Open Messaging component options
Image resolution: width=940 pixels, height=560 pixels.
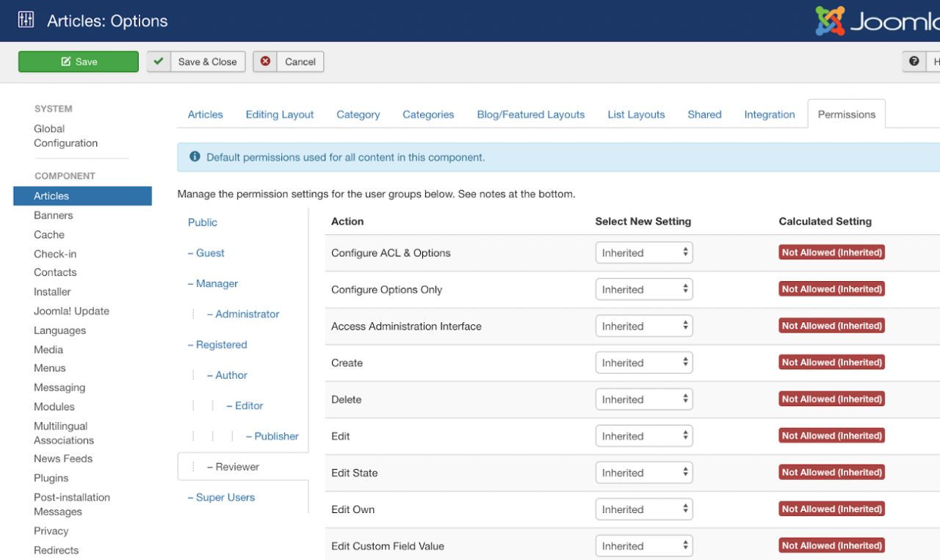(x=59, y=388)
